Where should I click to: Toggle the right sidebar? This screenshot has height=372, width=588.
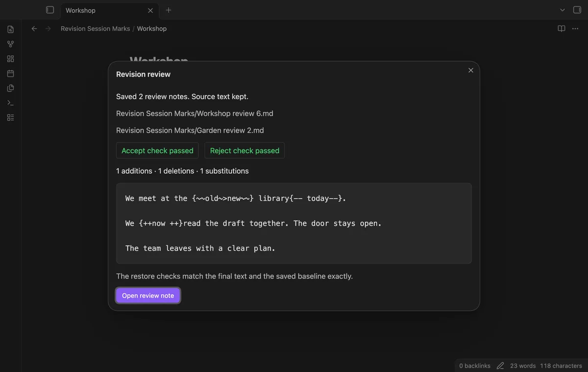tap(577, 10)
